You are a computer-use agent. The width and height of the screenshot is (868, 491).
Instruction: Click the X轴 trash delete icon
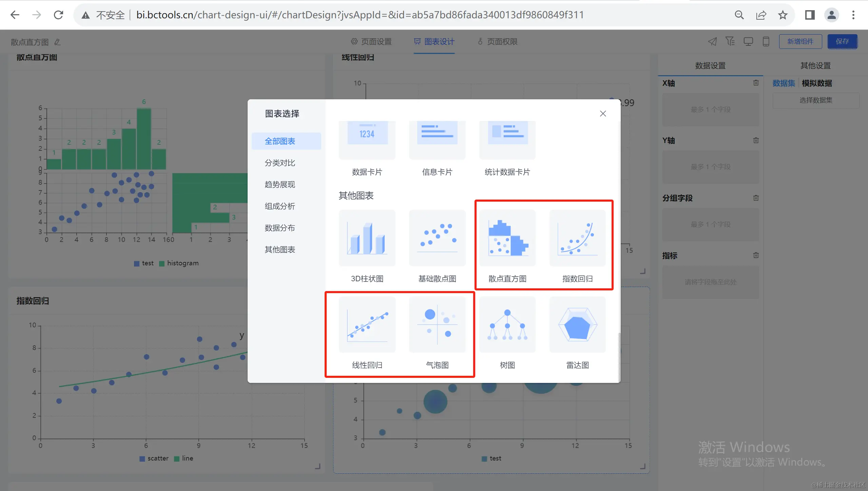tap(756, 83)
